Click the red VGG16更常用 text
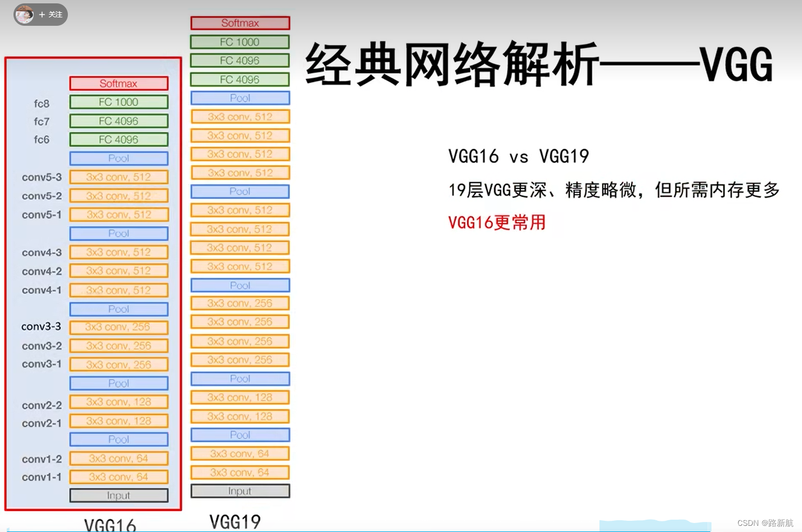 [496, 222]
